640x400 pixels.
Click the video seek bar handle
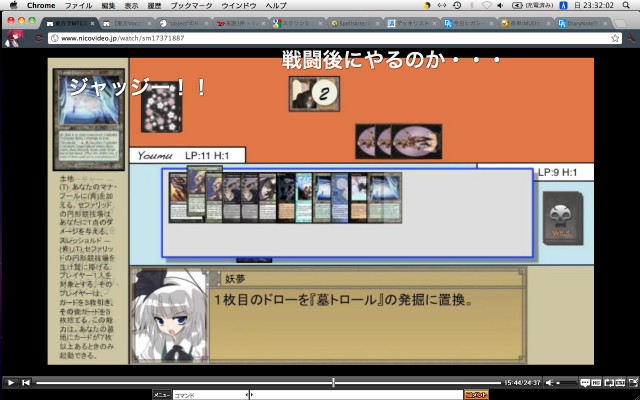click(333, 382)
